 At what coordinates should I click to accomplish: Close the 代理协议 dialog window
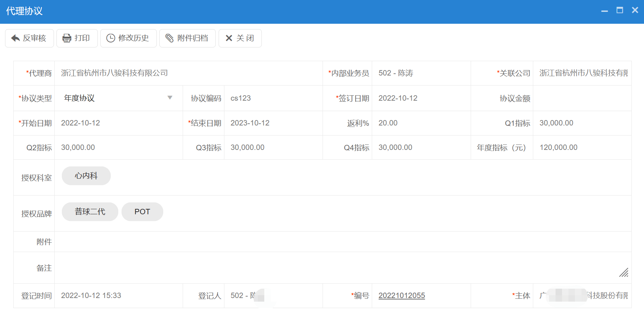point(635,10)
